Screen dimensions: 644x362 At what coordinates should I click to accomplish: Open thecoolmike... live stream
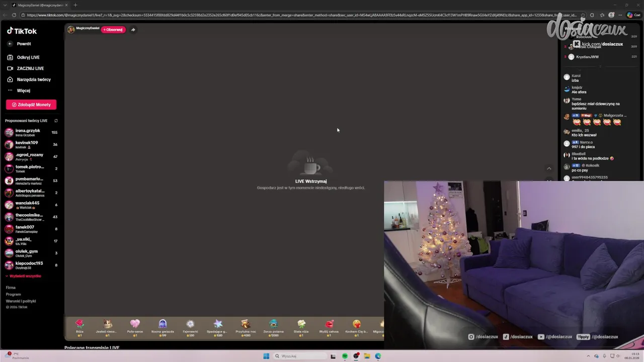coord(31,217)
